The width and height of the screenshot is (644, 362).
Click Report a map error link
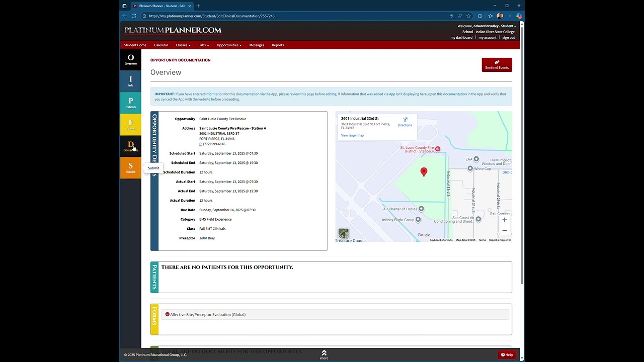500,240
